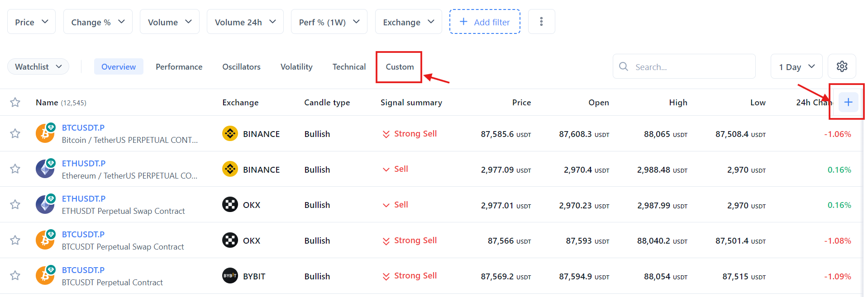Sort by the Price column header
The image size is (868, 297).
click(521, 103)
